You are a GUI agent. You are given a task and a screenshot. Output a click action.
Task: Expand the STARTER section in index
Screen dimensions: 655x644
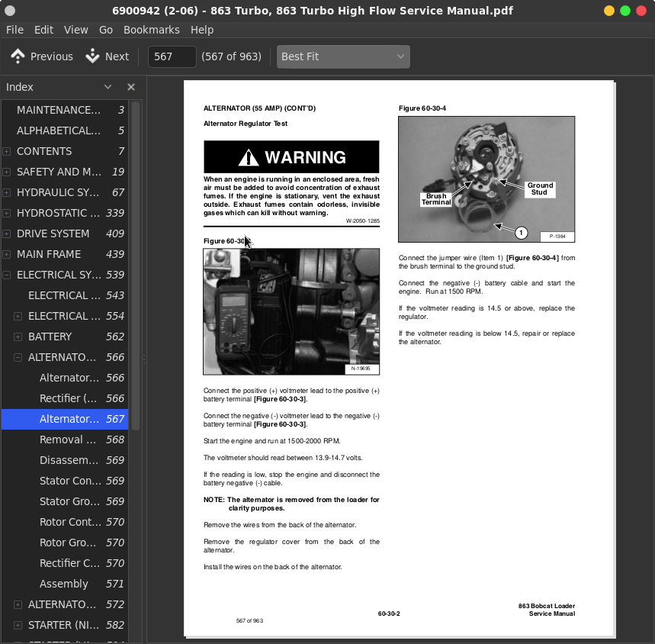(18, 625)
